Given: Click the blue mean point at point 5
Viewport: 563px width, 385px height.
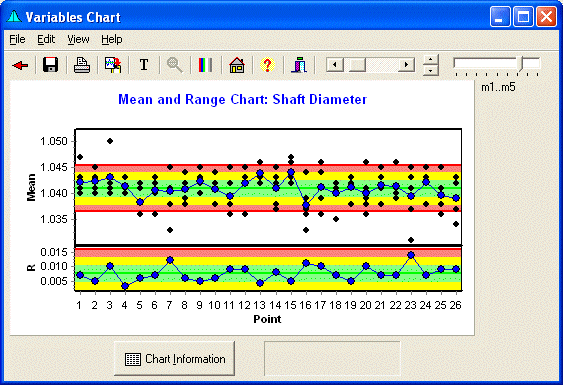Looking at the screenshot, I should point(140,202).
